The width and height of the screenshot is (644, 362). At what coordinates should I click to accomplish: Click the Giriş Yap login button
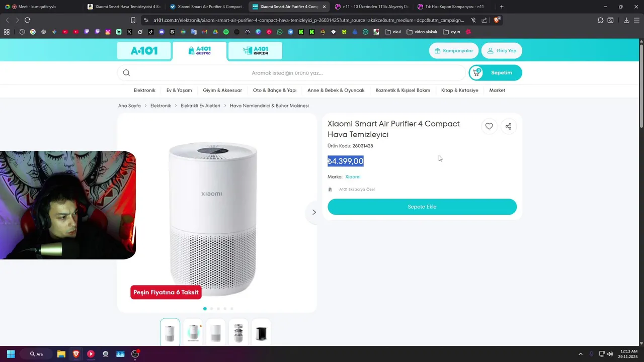point(502,51)
